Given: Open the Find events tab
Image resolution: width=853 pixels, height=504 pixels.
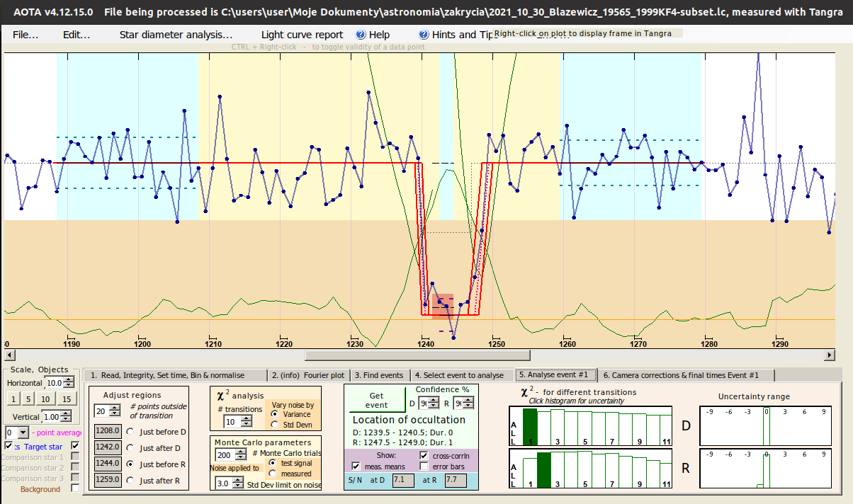Looking at the screenshot, I should 379,375.
